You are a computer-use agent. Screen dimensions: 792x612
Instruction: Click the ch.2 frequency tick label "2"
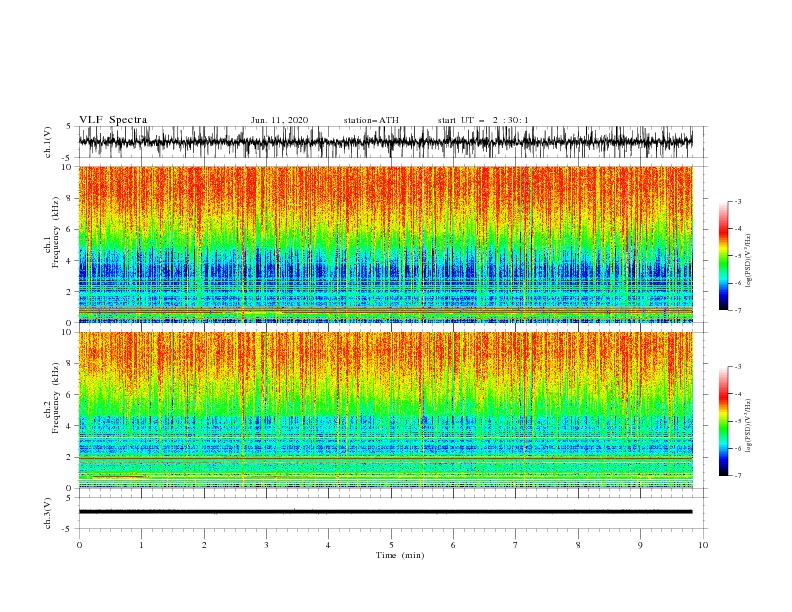point(70,457)
